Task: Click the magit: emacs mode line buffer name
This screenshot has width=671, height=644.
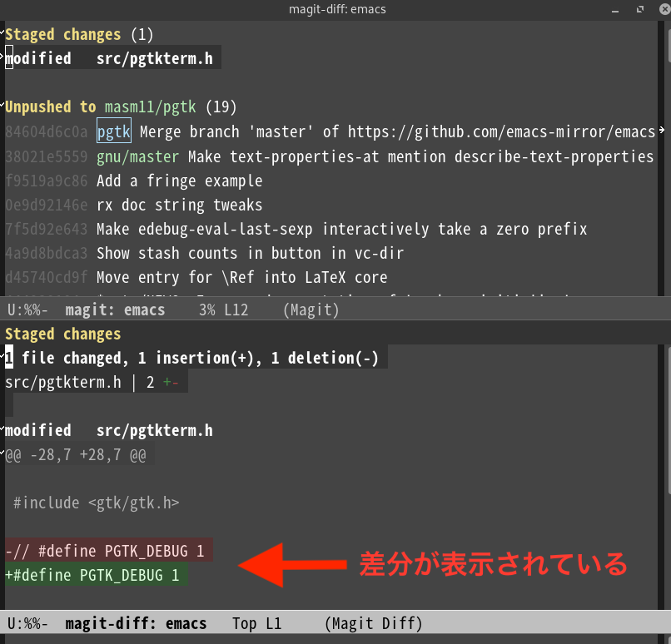Action: [115, 310]
